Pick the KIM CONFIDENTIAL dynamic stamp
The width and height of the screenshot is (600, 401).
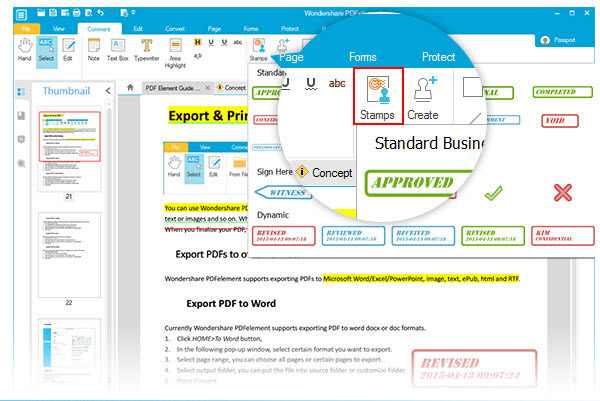(562, 236)
